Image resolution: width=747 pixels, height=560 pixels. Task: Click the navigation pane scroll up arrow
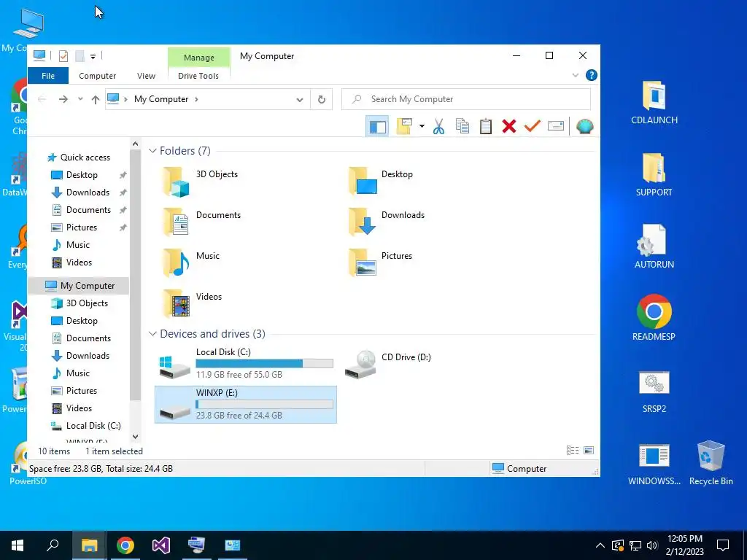[x=135, y=144]
